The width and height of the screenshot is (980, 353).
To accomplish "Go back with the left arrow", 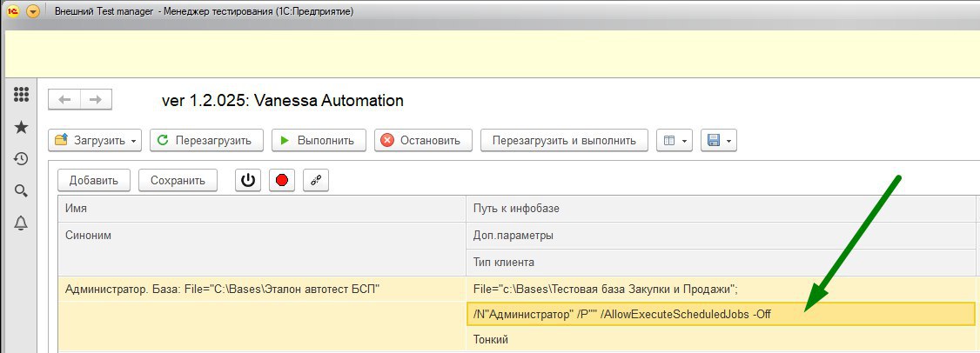I will pyautogui.click(x=64, y=99).
